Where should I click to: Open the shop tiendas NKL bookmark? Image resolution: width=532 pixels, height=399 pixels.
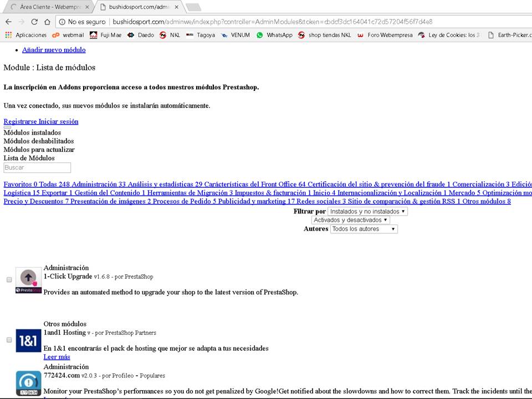pos(324,35)
